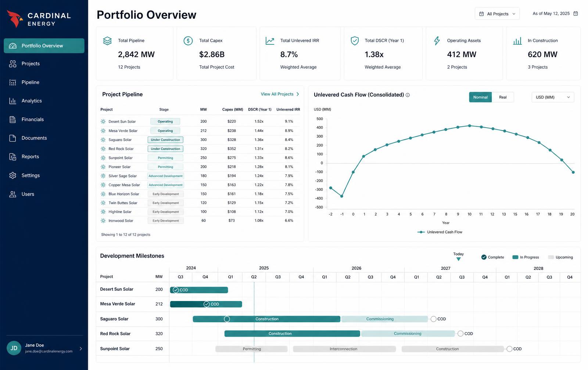Image resolution: width=588 pixels, height=370 pixels.
Task: Click the Projects sidebar icon
Action: (13, 64)
